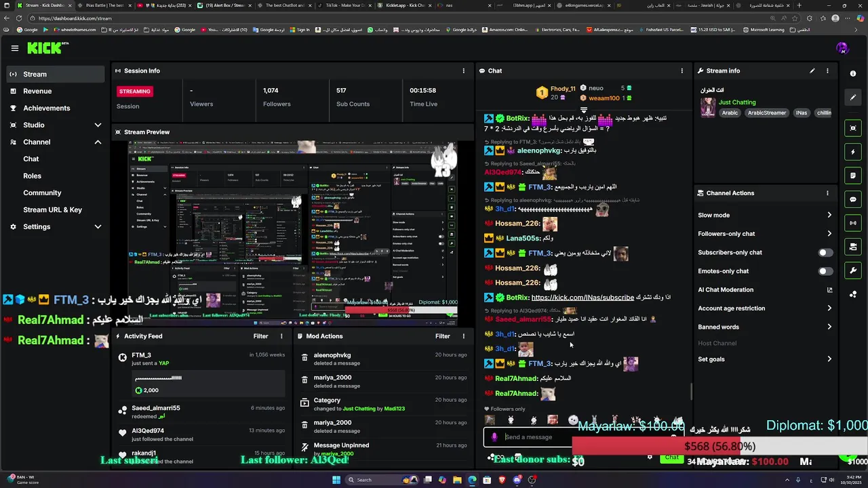Click the Category changed mod action icon
868x488 pixels.
[x=304, y=403]
